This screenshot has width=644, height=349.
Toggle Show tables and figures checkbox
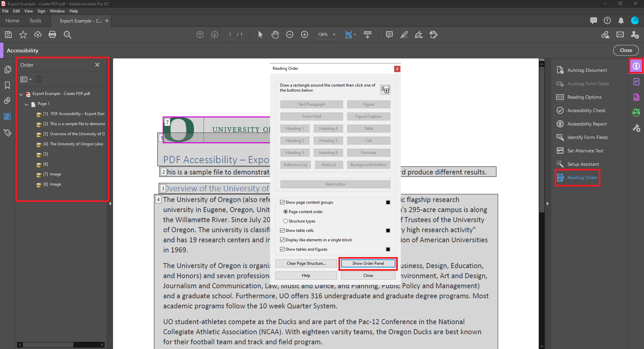click(x=282, y=249)
